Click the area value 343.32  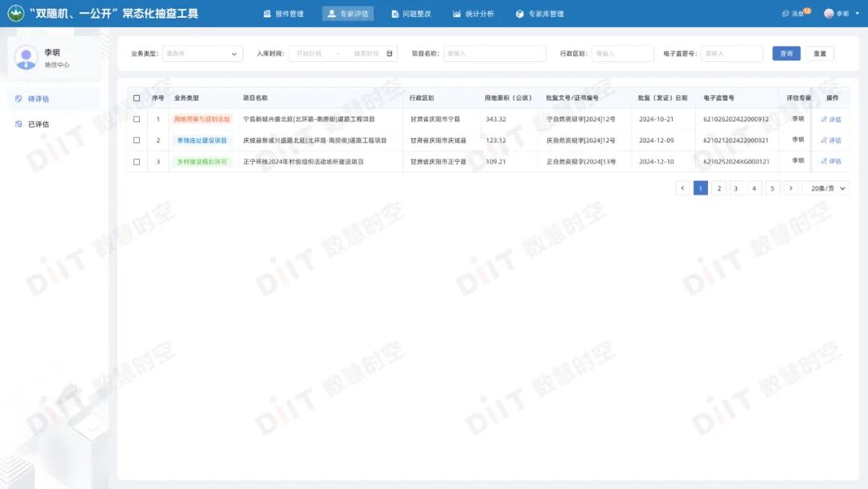496,119
